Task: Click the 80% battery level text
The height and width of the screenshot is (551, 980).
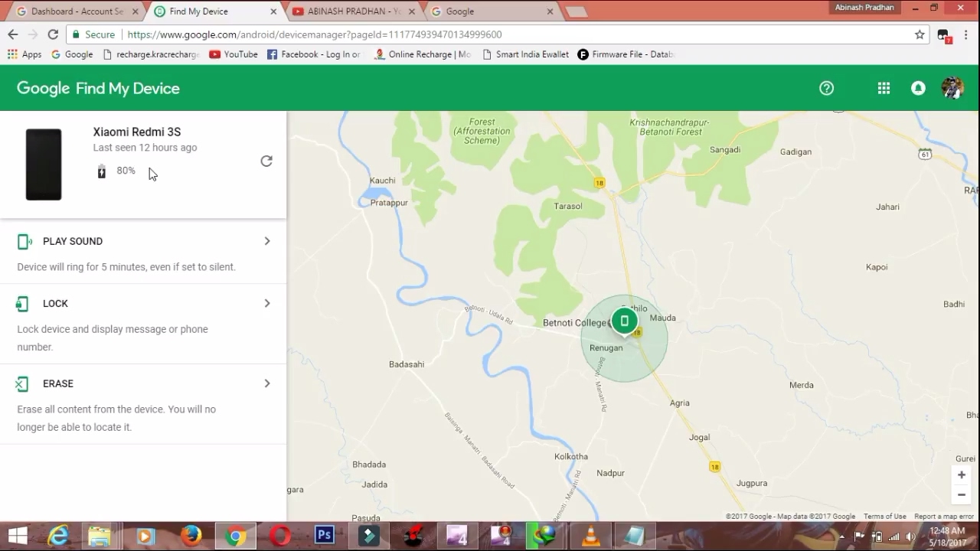Action: point(126,171)
